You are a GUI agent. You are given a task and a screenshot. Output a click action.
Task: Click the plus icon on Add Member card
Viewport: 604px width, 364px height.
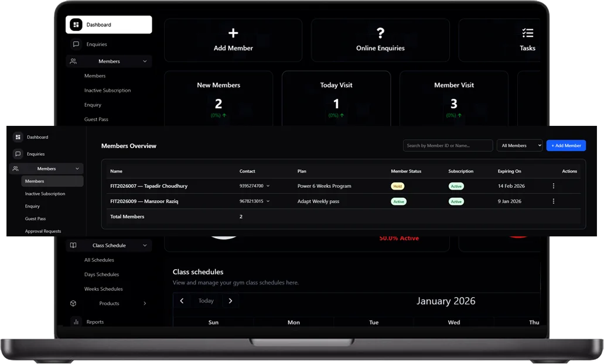pos(233,33)
